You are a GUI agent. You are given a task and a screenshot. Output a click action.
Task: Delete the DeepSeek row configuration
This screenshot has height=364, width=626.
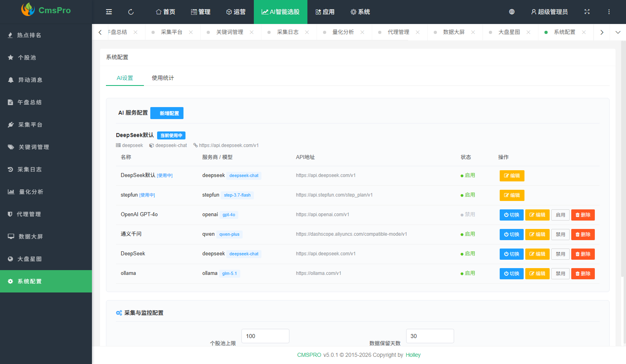(x=583, y=254)
